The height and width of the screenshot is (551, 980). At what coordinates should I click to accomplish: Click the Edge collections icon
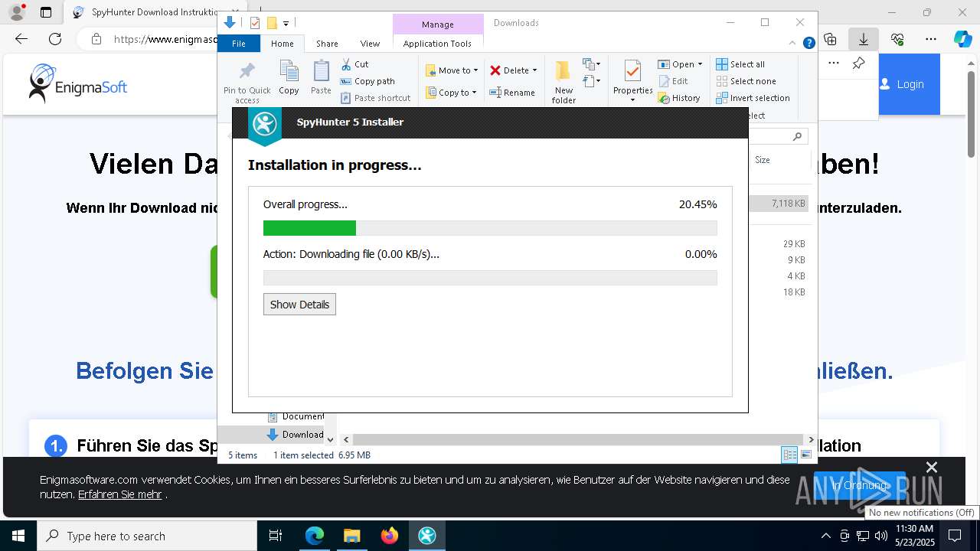(830, 39)
